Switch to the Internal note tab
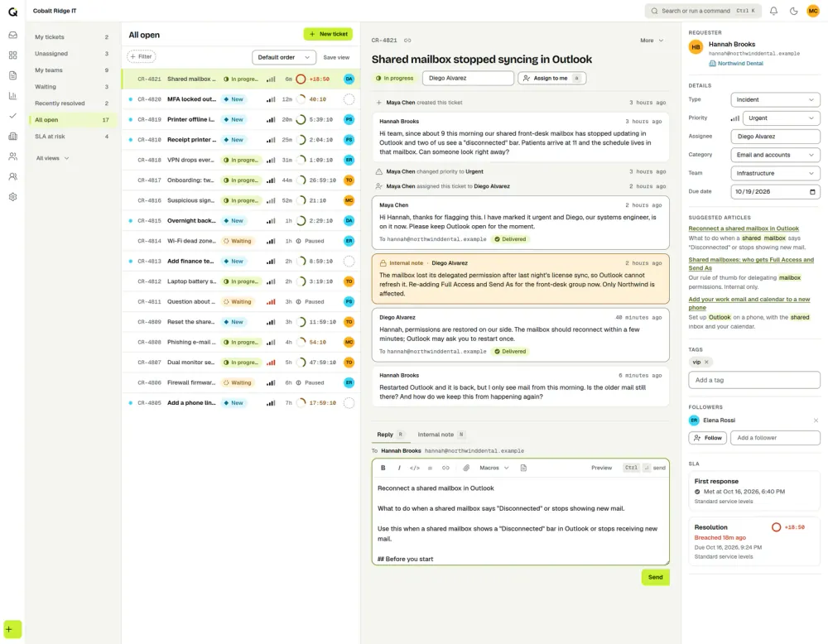This screenshot has height=644, width=828. 441,435
